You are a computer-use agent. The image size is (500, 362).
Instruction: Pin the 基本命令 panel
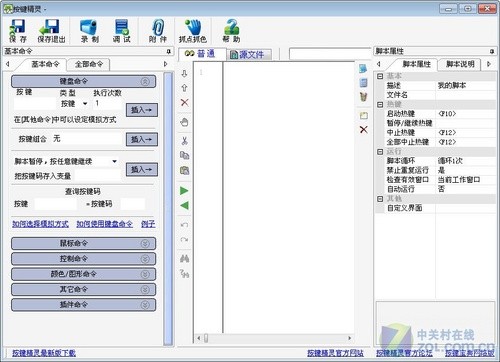point(168,51)
